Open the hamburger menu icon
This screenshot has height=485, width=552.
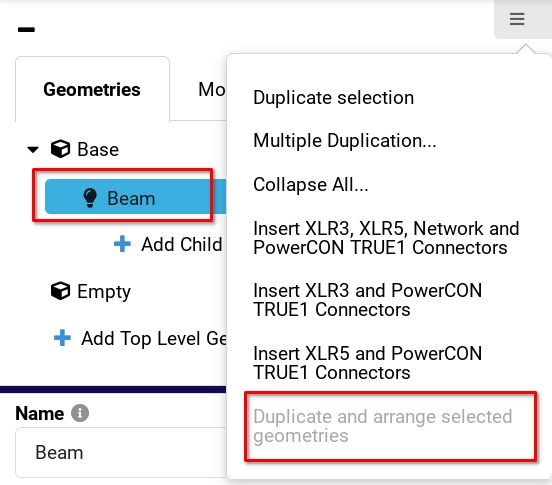tap(517, 19)
